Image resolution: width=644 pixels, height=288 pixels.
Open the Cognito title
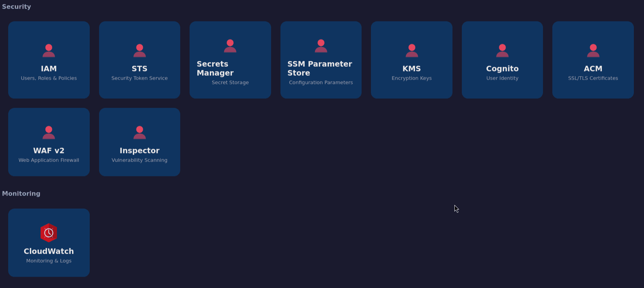tap(502, 69)
